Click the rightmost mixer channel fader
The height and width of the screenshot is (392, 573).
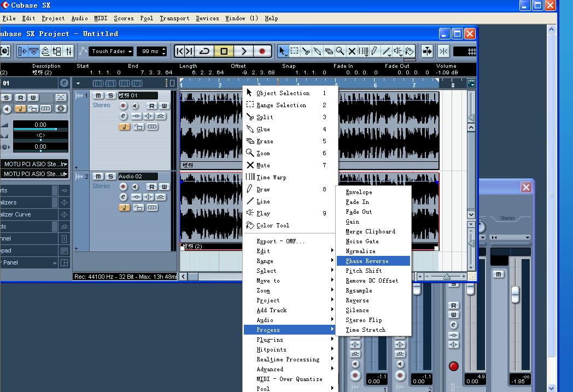coord(515,295)
